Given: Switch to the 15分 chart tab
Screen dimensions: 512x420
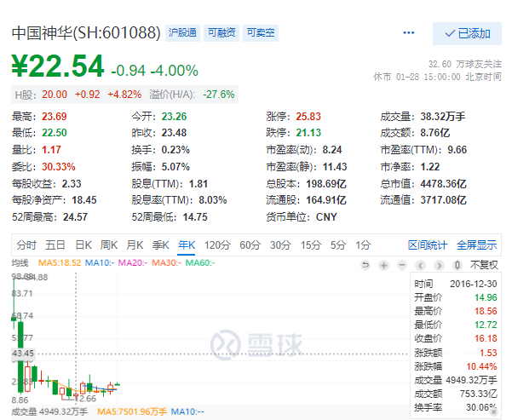Looking at the screenshot, I should coord(311,245).
